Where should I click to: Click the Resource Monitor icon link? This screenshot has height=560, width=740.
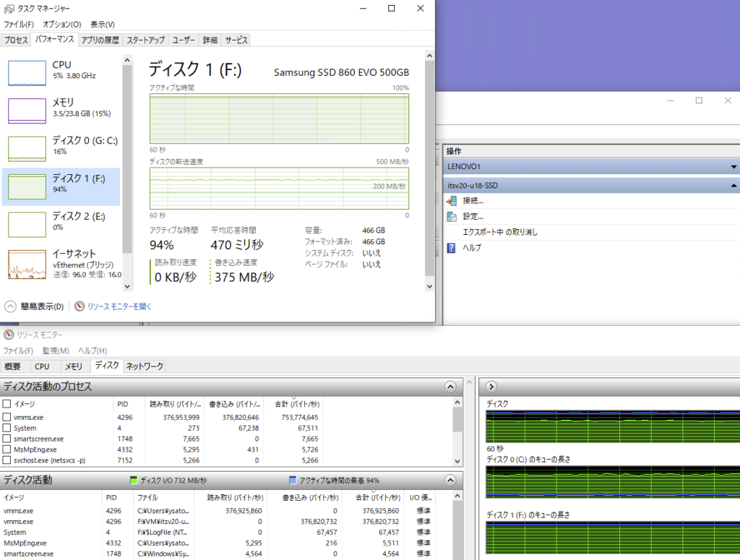click(79, 306)
